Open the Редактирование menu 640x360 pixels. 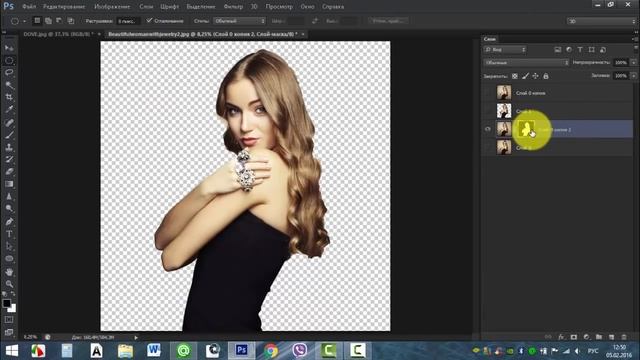(x=64, y=7)
